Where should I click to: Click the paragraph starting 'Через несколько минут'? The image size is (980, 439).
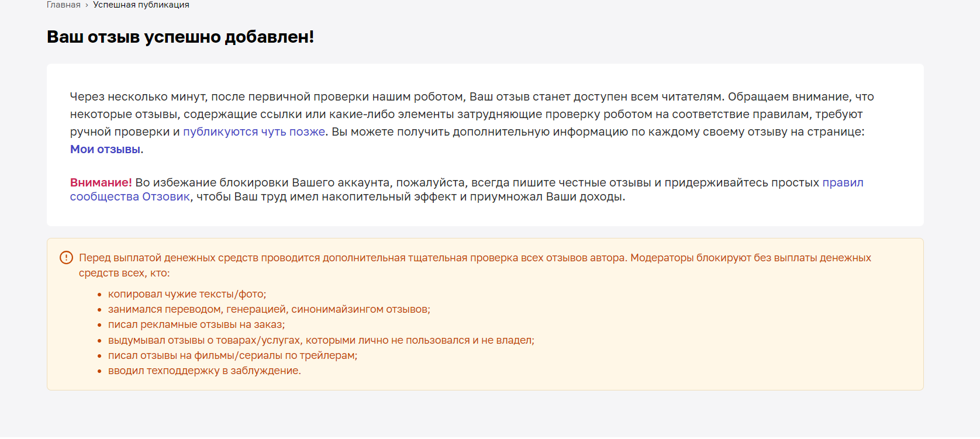click(x=472, y=123)
